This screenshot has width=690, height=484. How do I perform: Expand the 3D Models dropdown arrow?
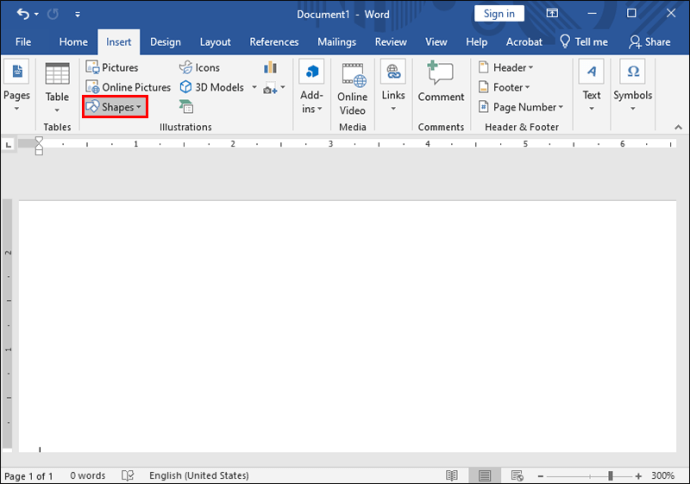(x=254, y=87)
